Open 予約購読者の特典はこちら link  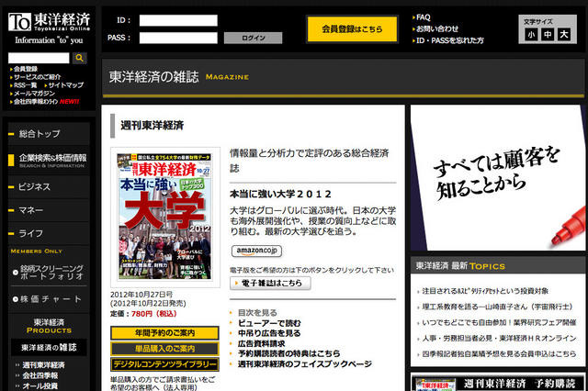pyautogui.click(x=289, y=353)
